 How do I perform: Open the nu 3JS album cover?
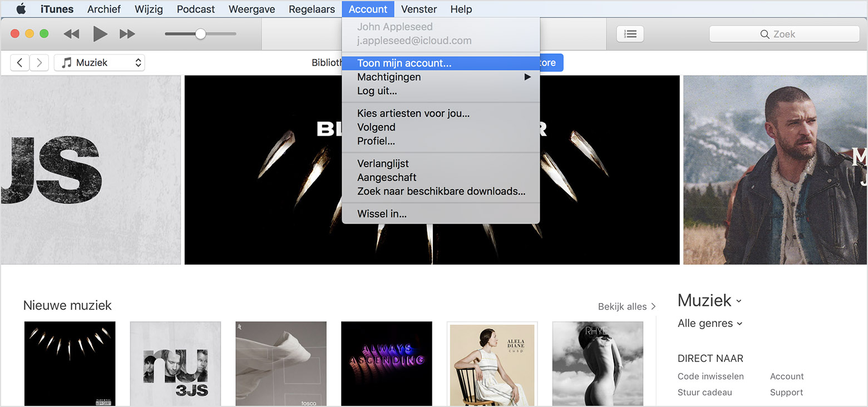175,364
